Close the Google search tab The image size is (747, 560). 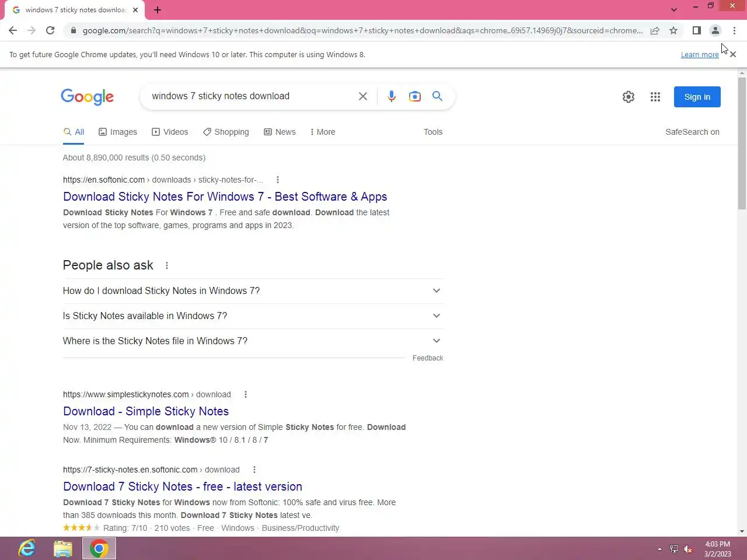(x=135, y=10)
